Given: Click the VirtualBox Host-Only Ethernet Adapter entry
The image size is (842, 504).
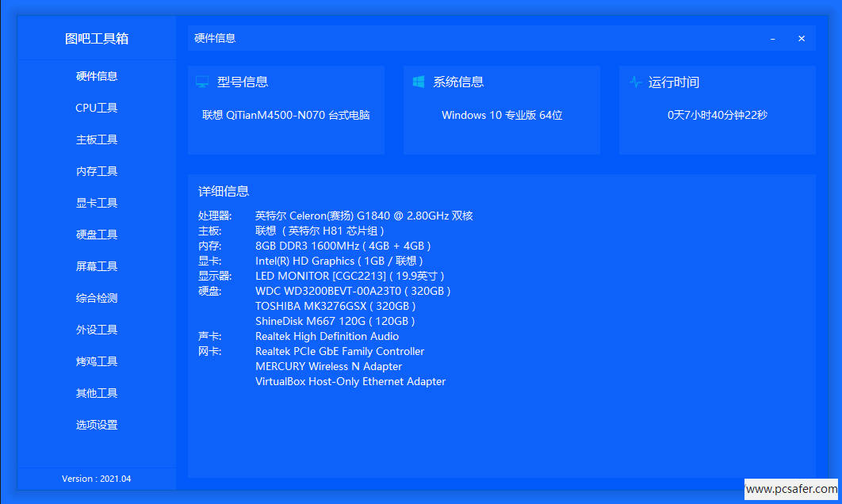Looking at the screenshot, I should [350, 381].
